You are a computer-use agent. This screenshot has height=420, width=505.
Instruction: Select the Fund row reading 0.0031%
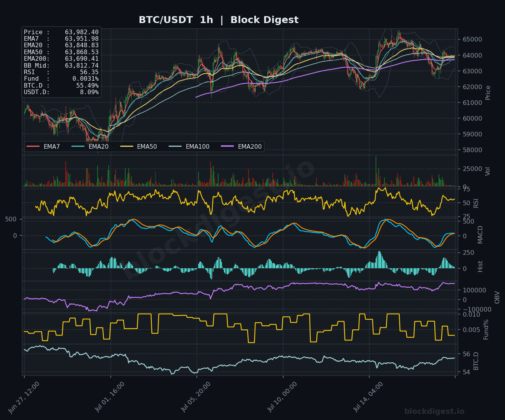(61, 79)
